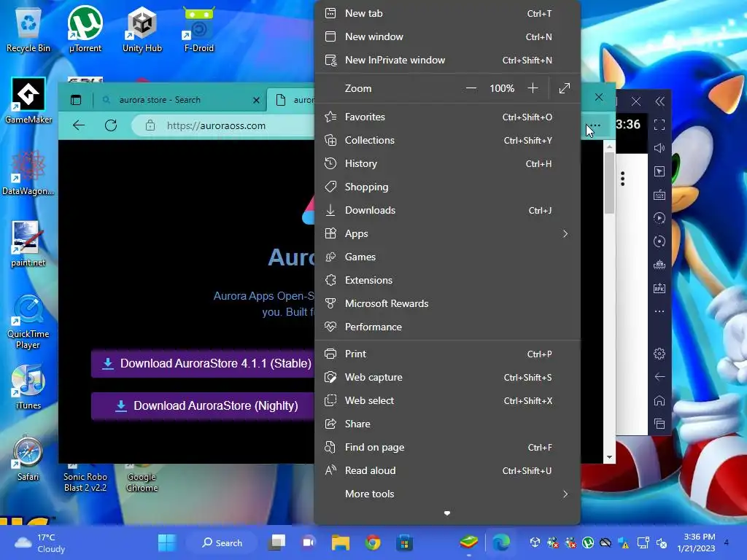Image resolution: width=747 pixels, height=560 pixels.
Task: Refresh the Edge page
Action: tap(111, 125)
